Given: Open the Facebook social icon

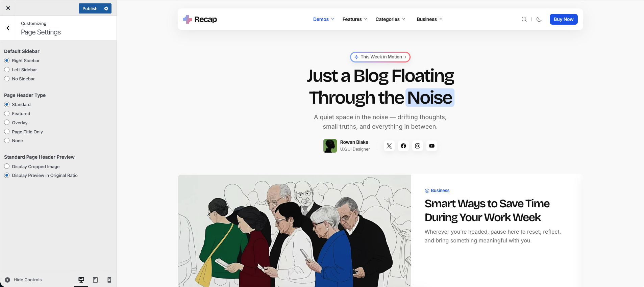Looking at the screenshot, I should coord(403,146).
